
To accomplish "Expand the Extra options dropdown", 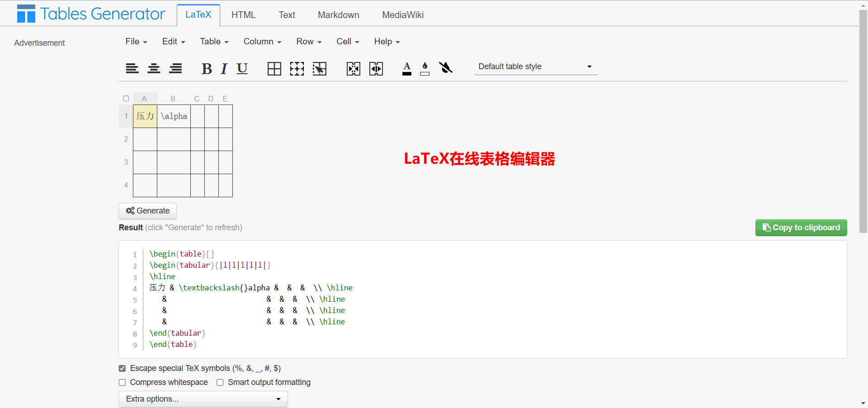I will pos(203,399).
